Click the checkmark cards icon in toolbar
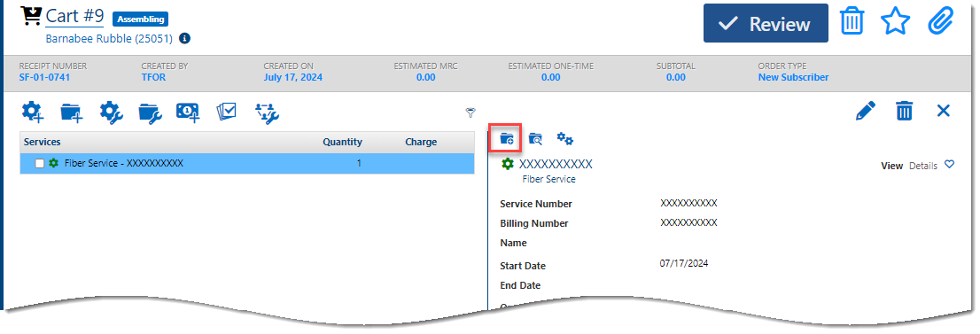Image resolution: width=980 pixels, height=334 pixels. click(x=227, y=112)
